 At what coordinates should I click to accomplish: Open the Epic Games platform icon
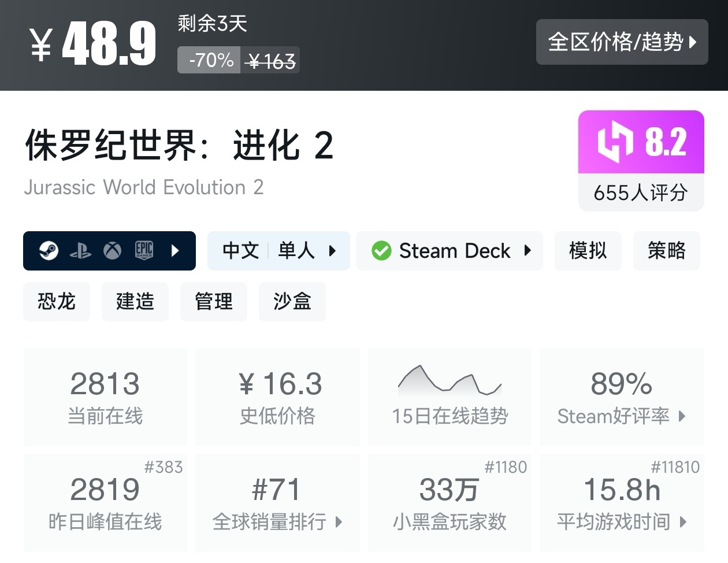[145, 251]
